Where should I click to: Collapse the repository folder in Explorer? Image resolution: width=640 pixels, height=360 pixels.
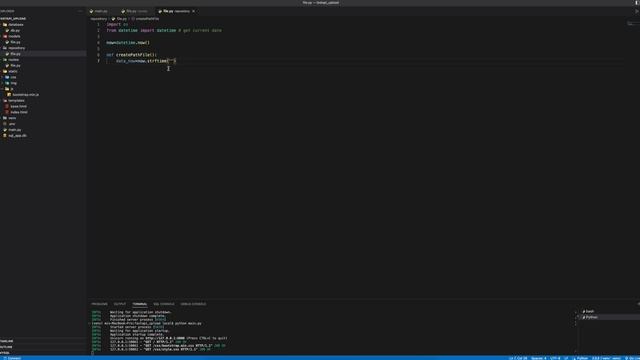click(x=16, y=48)
